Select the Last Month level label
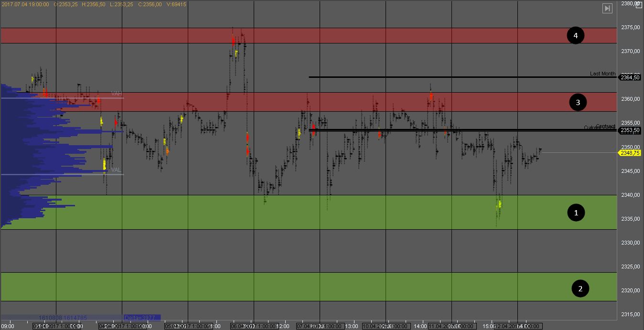The image size is (644, 330). coord(602,74)
